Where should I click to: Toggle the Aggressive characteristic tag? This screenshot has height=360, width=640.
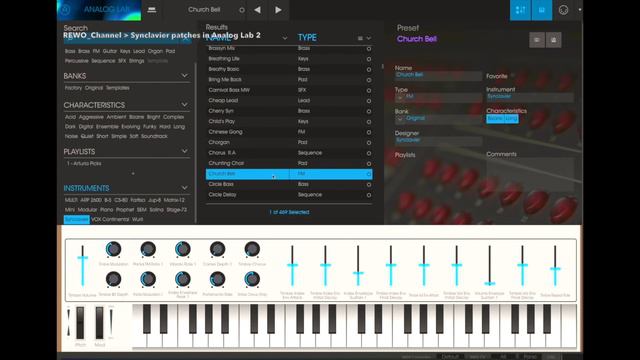coord(91,117)
